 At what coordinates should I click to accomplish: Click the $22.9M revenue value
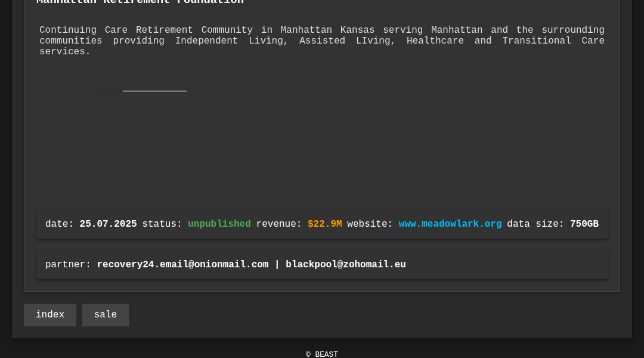325,224
